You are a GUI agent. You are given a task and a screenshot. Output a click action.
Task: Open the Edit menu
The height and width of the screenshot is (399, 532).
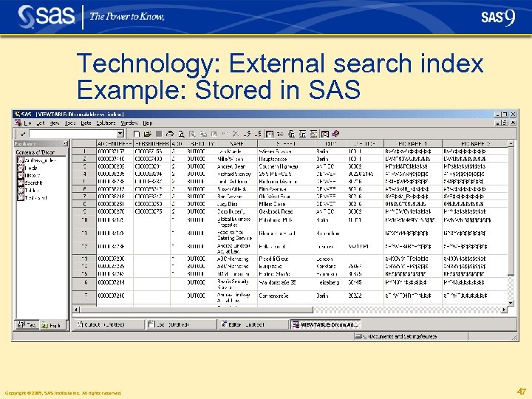(x=41, y=123)
